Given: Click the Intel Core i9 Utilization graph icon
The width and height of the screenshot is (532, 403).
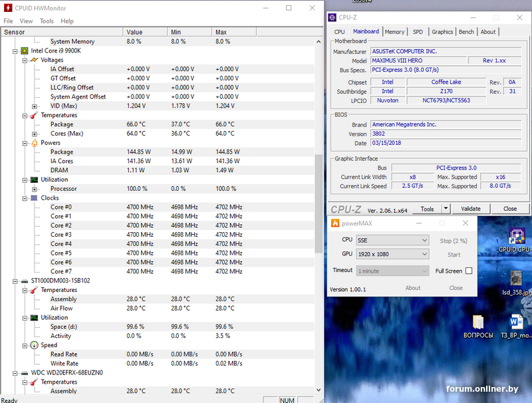Looking at the screenshot, I should [35, 180].
